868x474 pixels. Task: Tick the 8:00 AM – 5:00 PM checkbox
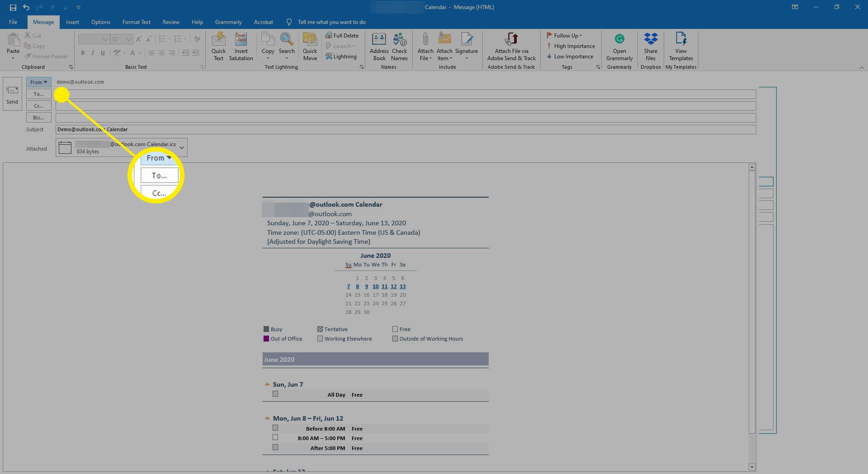(x=275, y=437)
